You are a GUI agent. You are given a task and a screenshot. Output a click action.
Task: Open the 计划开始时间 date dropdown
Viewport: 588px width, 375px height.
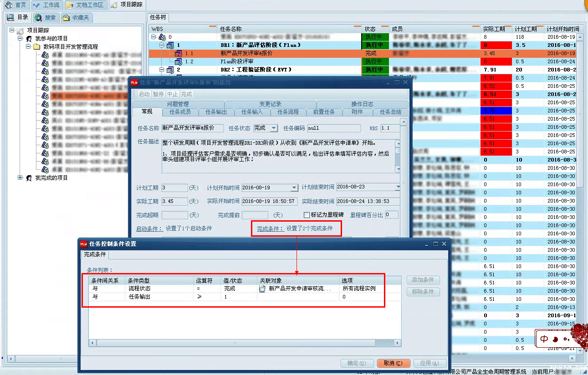(294, 187)
